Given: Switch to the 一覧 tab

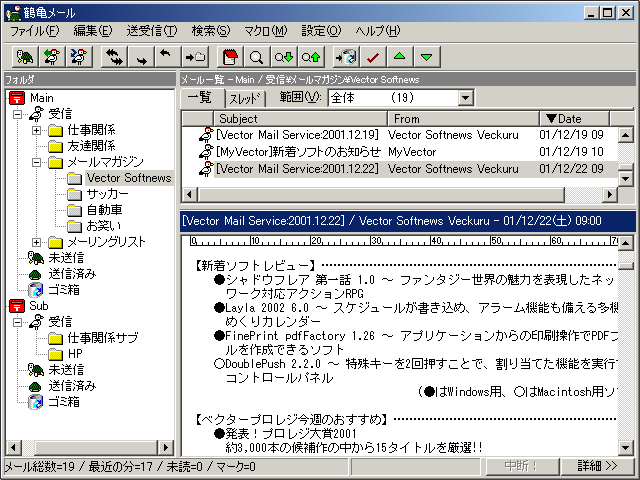Looking at the screenshot, I should pyautogui.click(x=202, y=98).
